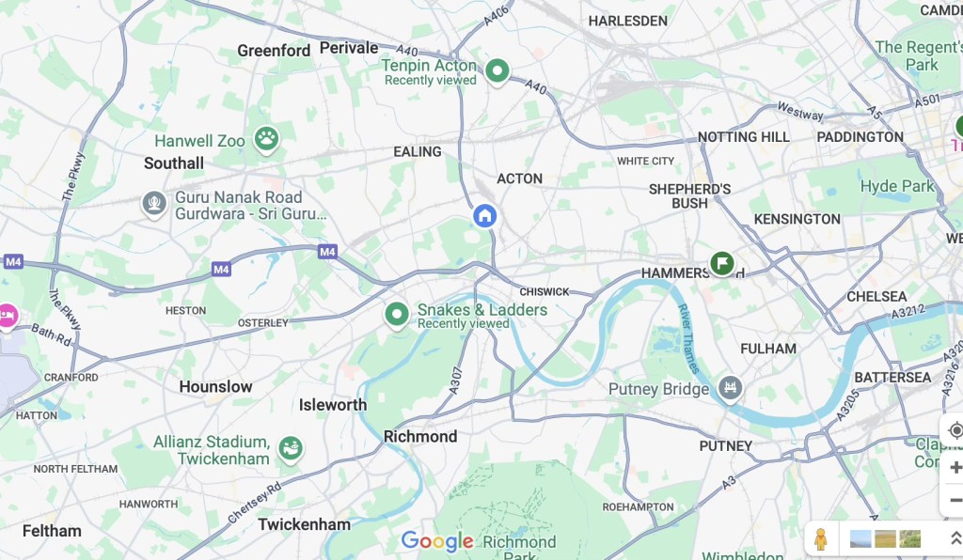The height and width of the screenshot is (560, 963).
Task: Open the Hanwell Zoo paw marker
Action: (x=266, y=139)
